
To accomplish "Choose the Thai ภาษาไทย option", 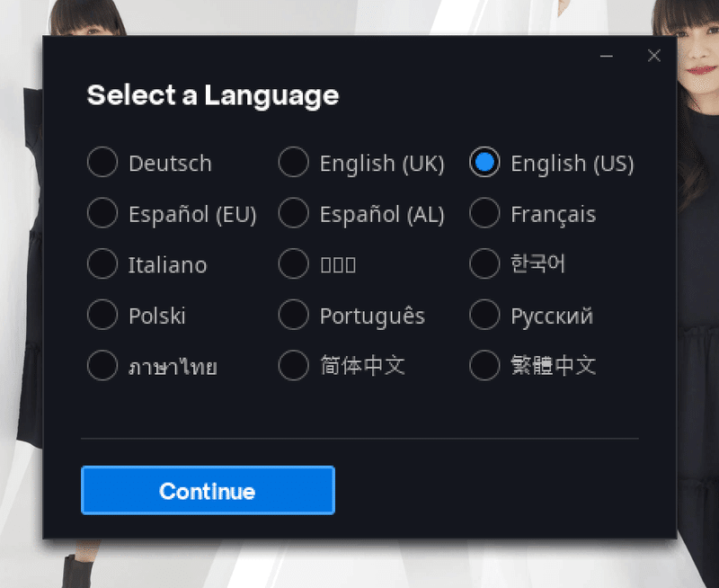I will pyautogui.click(x=102, y=366).
